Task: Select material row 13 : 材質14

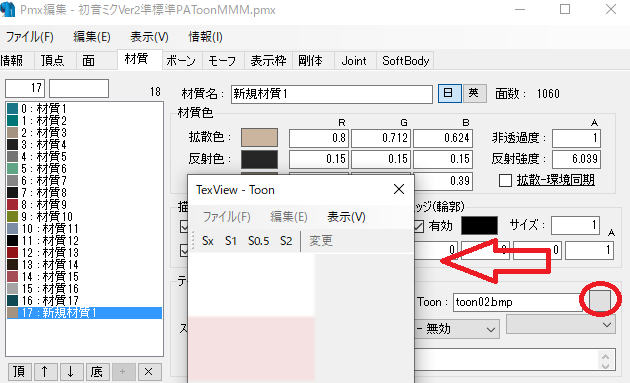Action: tap(84, 264)
